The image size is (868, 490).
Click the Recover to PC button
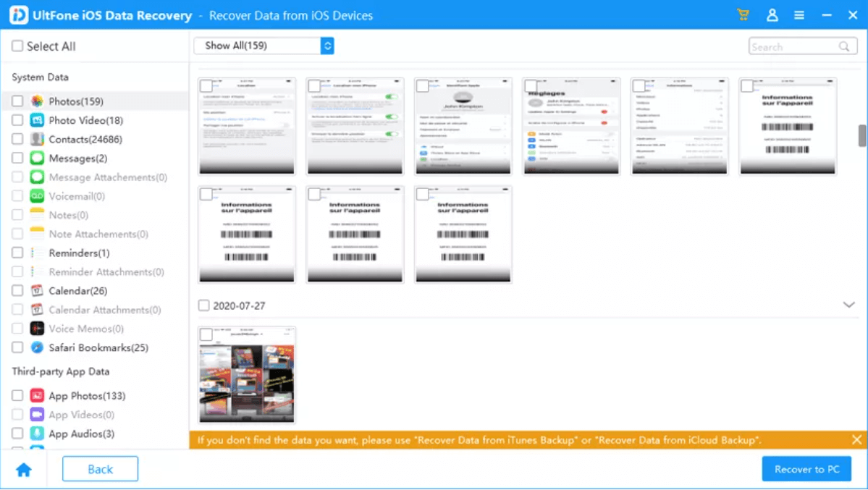[806, 468]
